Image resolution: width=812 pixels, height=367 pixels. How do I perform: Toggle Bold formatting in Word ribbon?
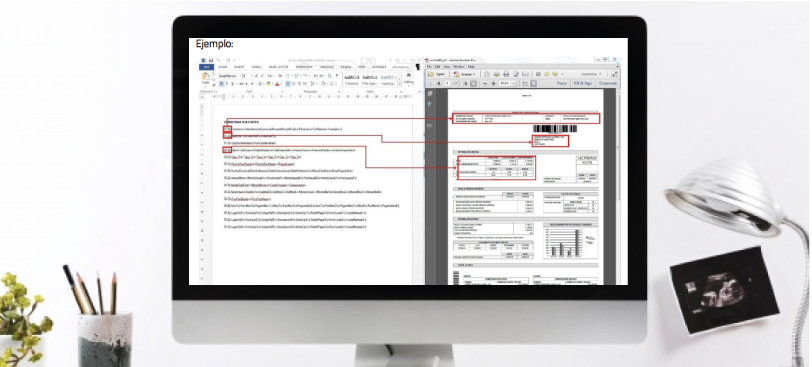(221, 84)
